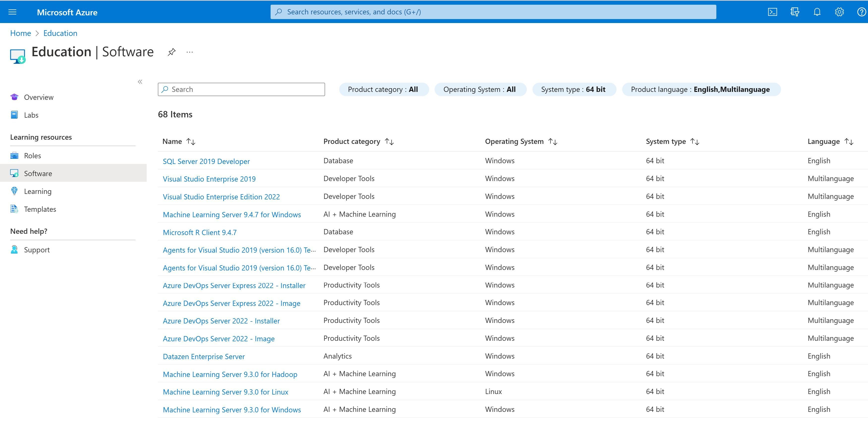Image resolution: width=868 pixels, height=424 pixels.
Task: Open the System type filter
Action: click(573, 90)
